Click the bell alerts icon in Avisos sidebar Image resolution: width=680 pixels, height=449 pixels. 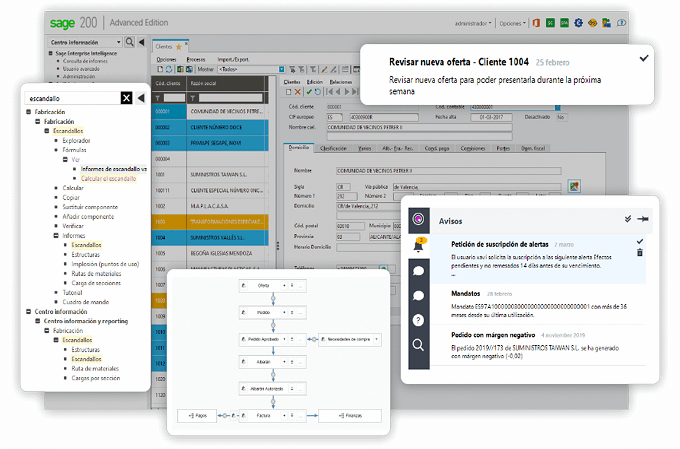pos(418,243)
